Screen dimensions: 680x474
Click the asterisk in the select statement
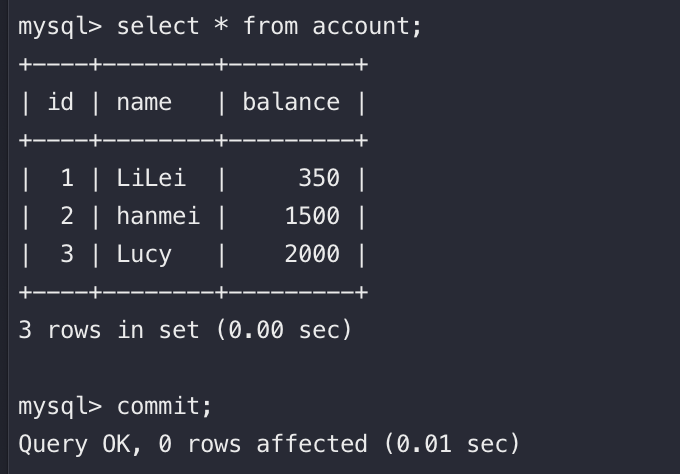[x=221, y=24]
